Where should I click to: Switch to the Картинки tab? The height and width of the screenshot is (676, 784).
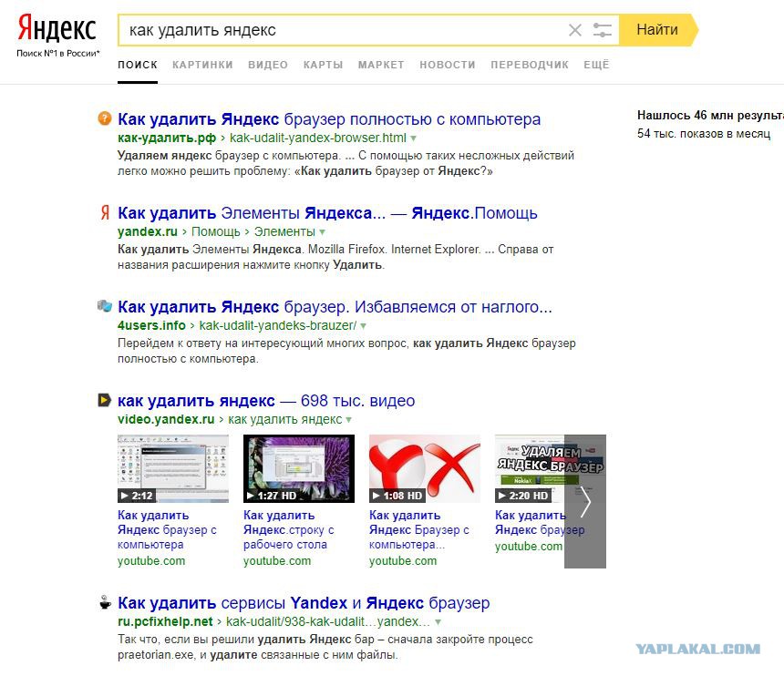point(202,65)
